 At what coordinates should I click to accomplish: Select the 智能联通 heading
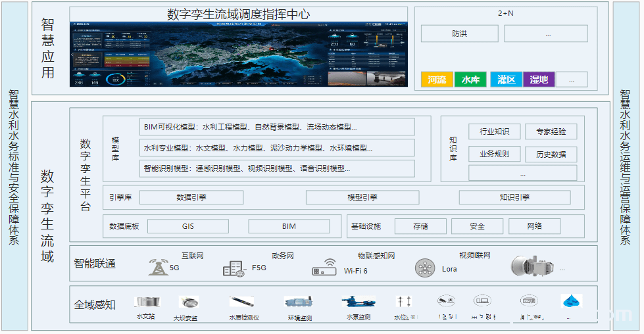point(95,264)
